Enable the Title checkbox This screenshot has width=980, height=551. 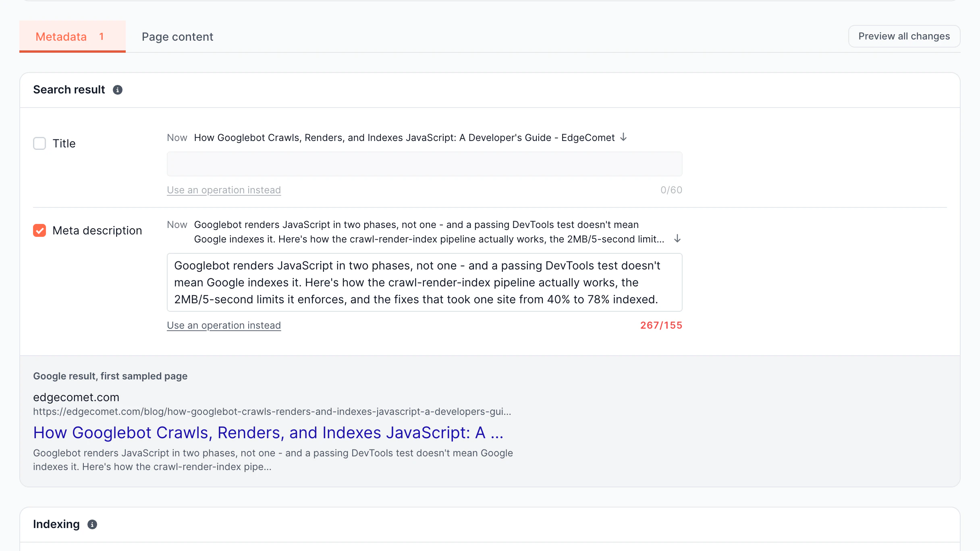(x=39, y=143)
